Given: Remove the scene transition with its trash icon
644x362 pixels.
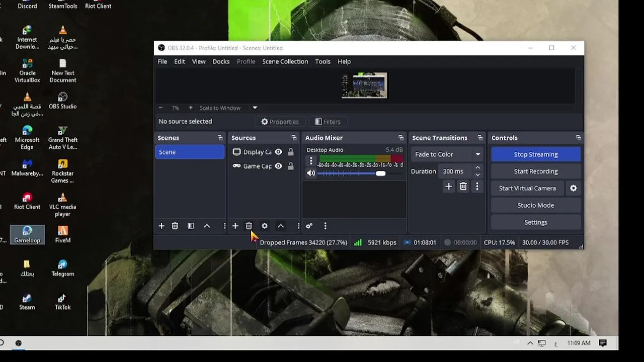Looking at the screenshot, I should pos(463,187).
